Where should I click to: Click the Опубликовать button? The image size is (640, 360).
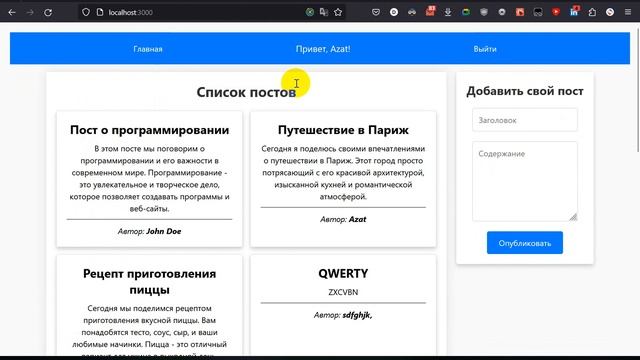coord(524,243)
